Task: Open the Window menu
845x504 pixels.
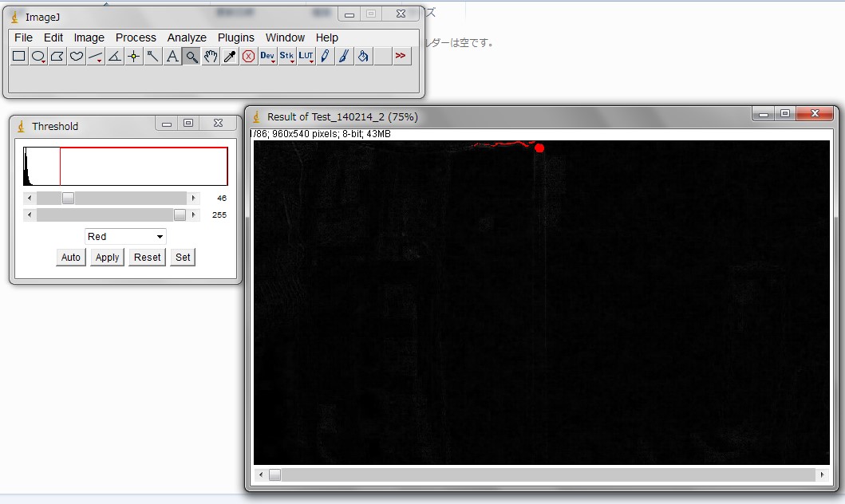Action: [285, 37]
